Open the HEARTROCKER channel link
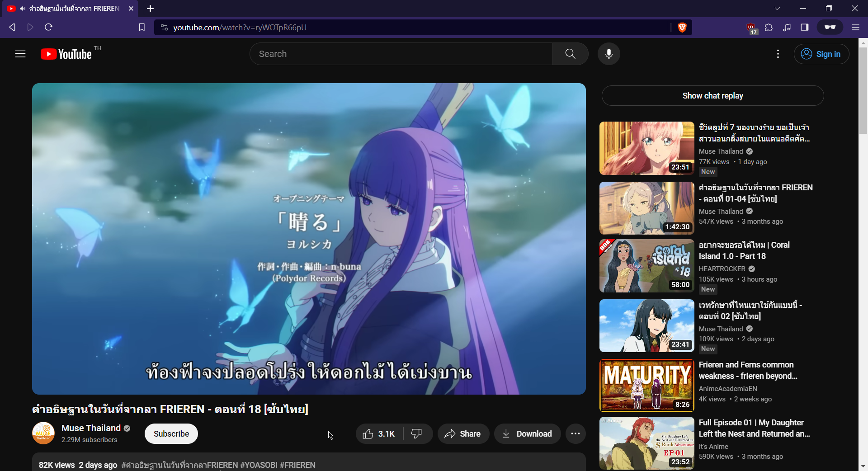 pyautogui.click(x=722, y=269)
